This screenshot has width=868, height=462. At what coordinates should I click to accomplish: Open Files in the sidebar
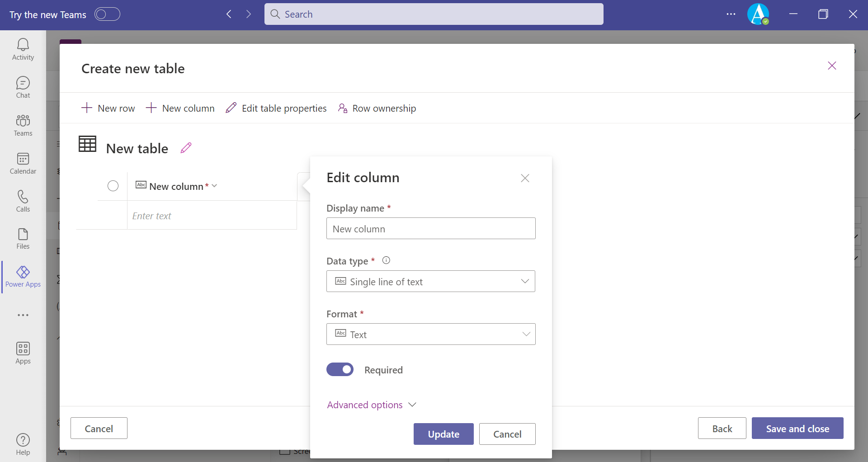point(23,239)
